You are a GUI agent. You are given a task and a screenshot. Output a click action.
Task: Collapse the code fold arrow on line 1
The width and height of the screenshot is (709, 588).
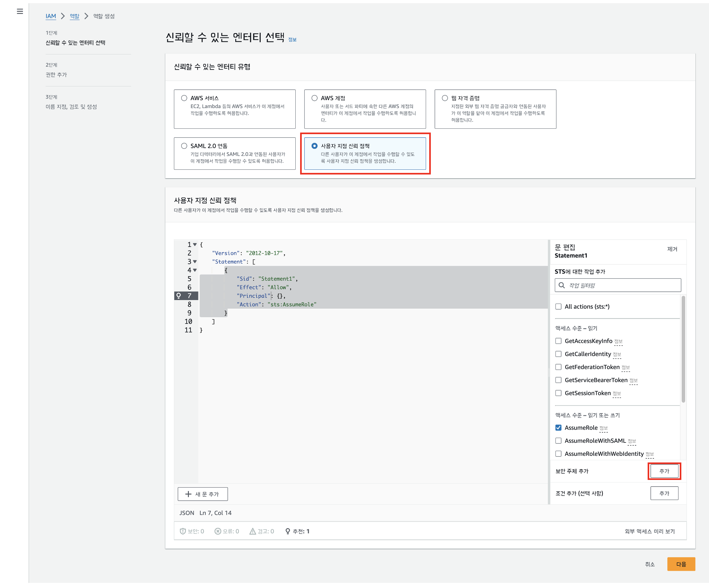click(x=195, y=244)
